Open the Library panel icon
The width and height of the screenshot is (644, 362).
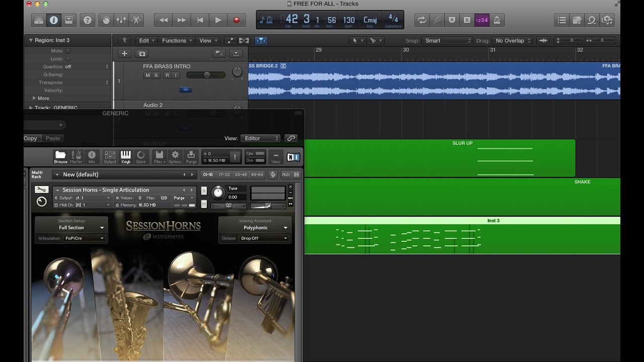pyautogui.click(x=39, y=20)
